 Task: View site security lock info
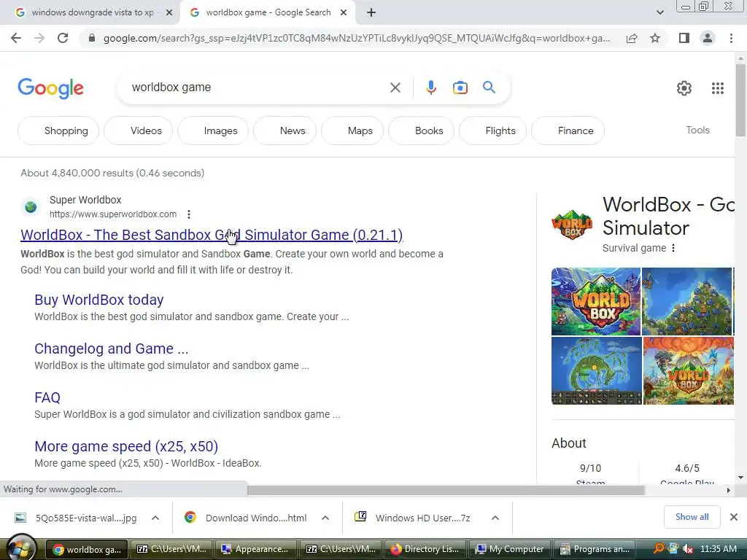point(92,38)
